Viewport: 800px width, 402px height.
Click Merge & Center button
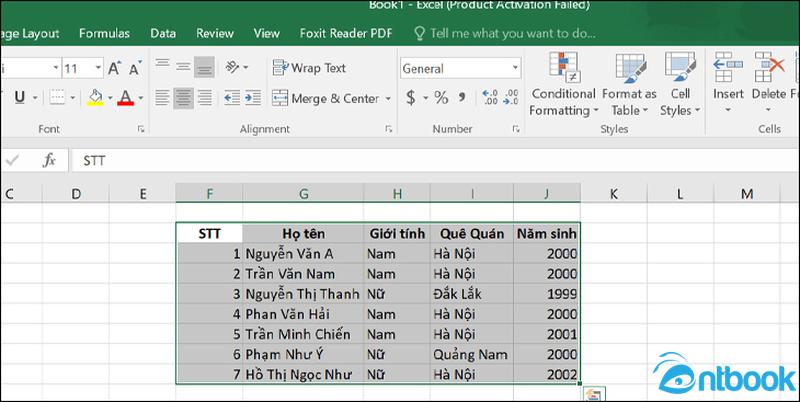pos(326,98)
